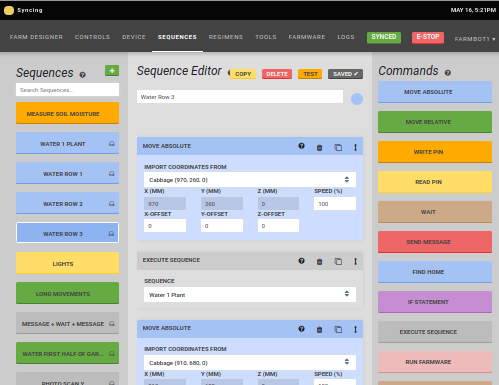This screenshot has height=385, width=499.
Task: Click the Z-Offset input field
Action: coord(278,226)
